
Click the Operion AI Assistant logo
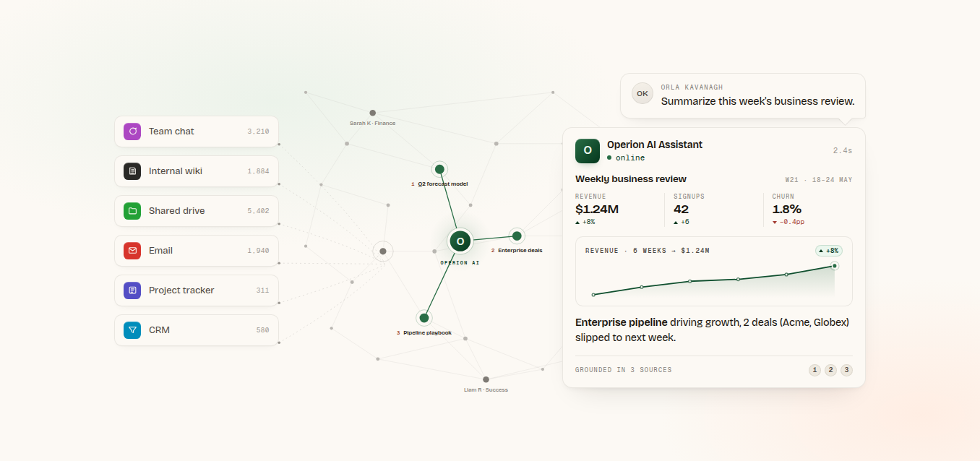(x=588, y=150)
